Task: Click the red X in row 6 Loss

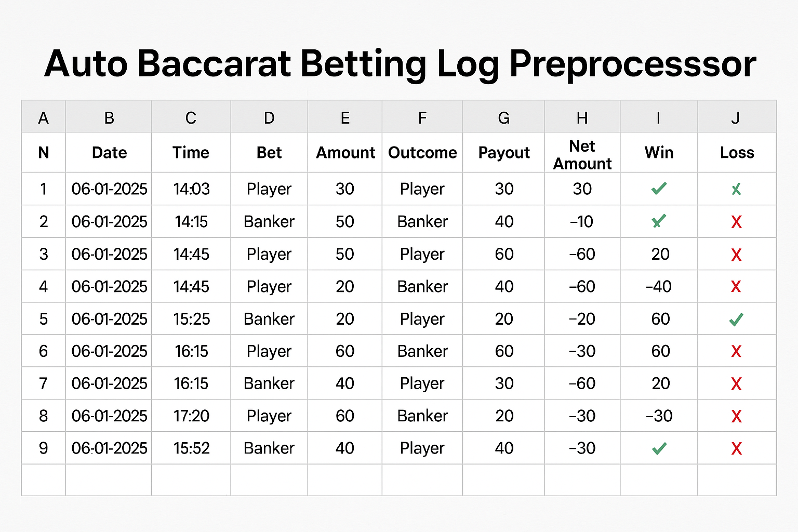Action: [736, 351]
